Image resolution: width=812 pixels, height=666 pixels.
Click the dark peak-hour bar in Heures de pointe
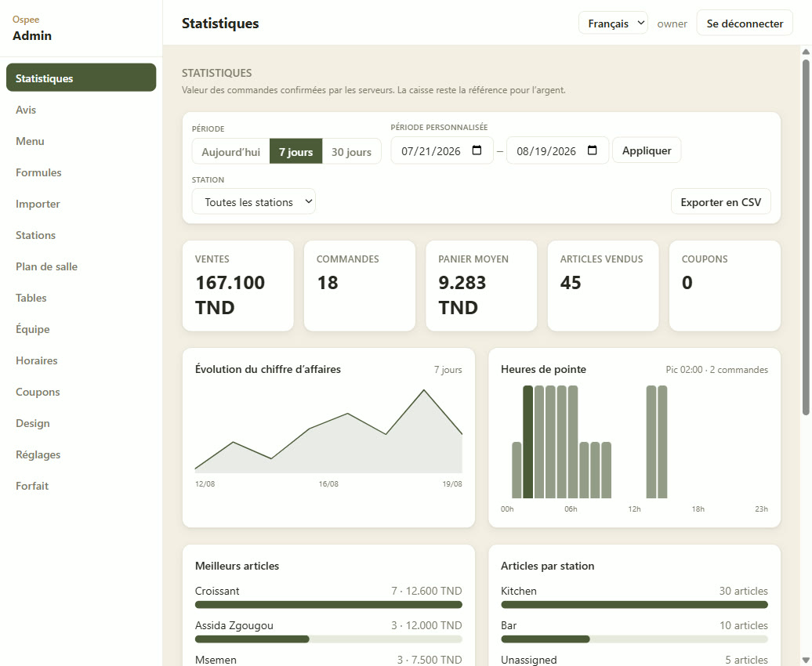coord(527,442)
